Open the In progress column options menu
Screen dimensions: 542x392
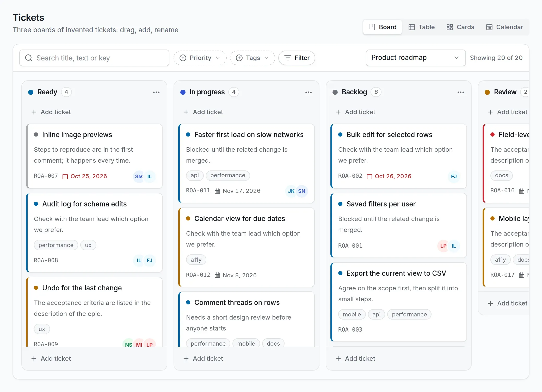click(x=309, y=92)
